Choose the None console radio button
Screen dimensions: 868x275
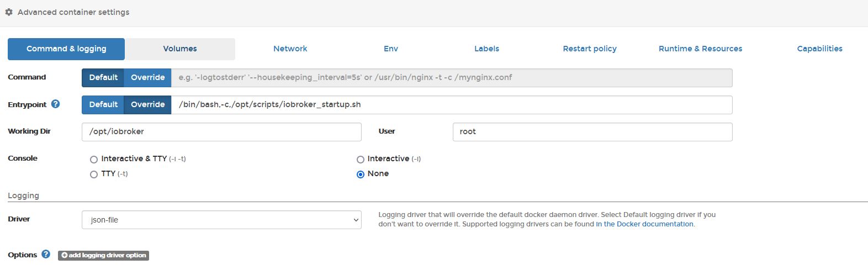click(x=361, y=174)
